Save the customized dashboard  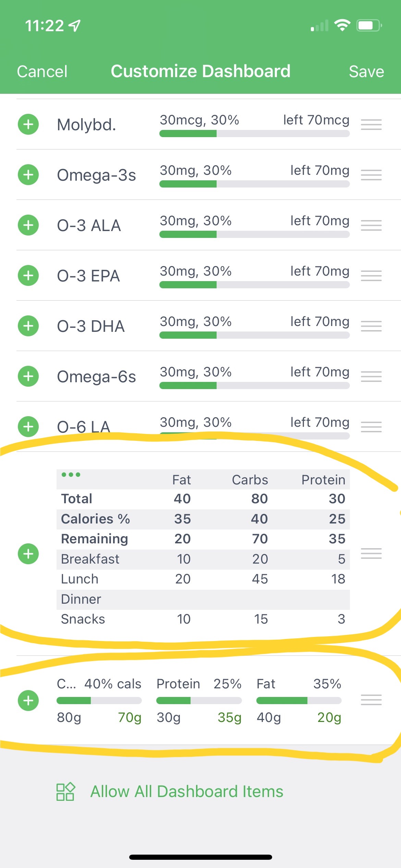coord(366,72)
